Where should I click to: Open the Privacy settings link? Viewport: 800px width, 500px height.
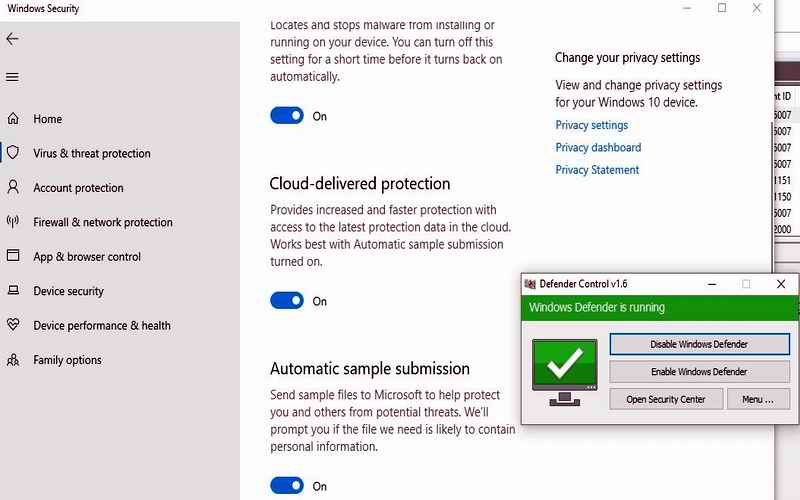(592, 125)
